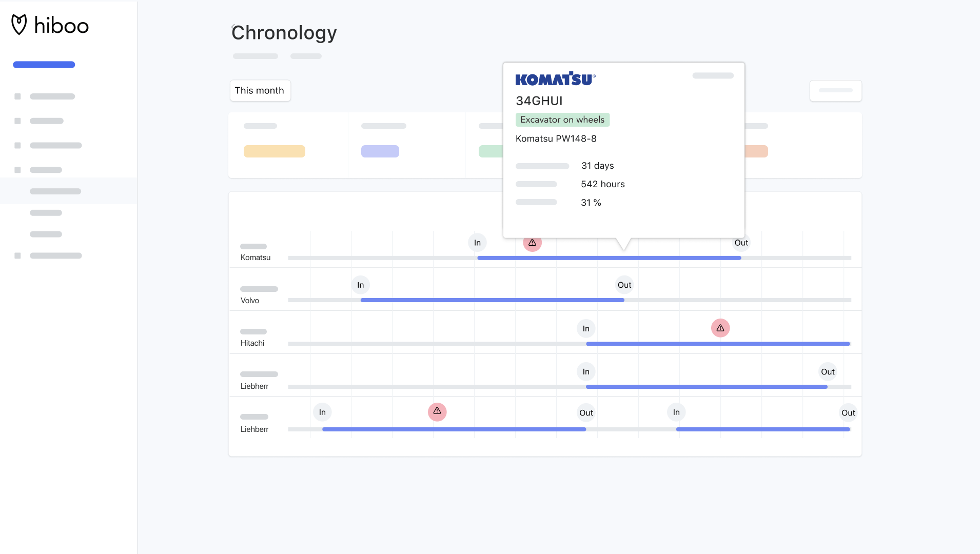Click the 31 % value in popup
The width and height of the screenshot is (980, 554).
point(591,203)
